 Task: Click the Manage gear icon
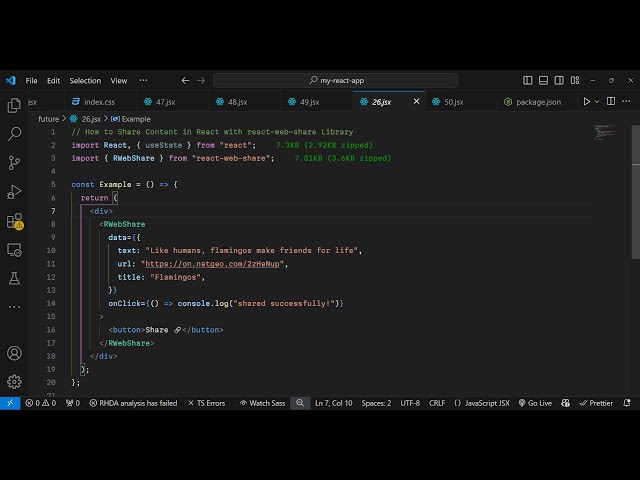pos(14,381)
